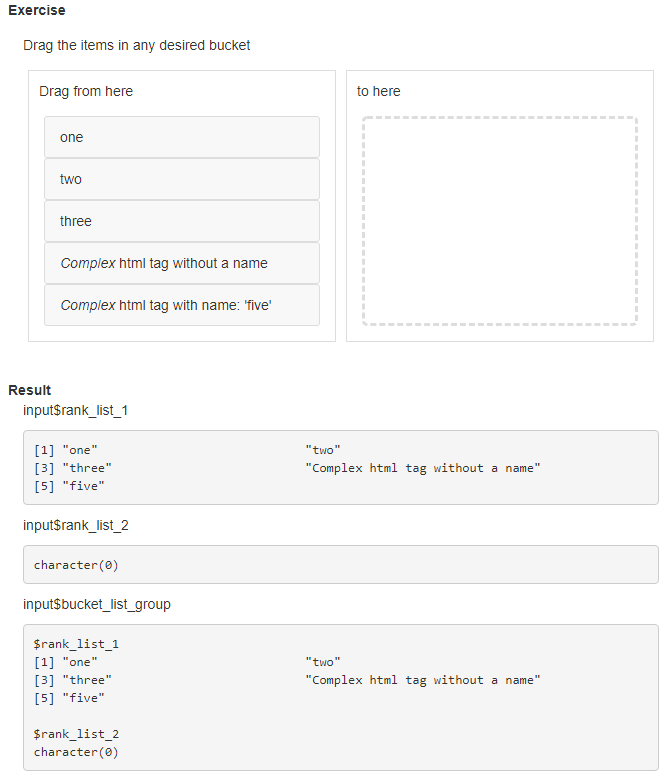
Task: Click the 'Result' heading
Action: click(29, 390)
